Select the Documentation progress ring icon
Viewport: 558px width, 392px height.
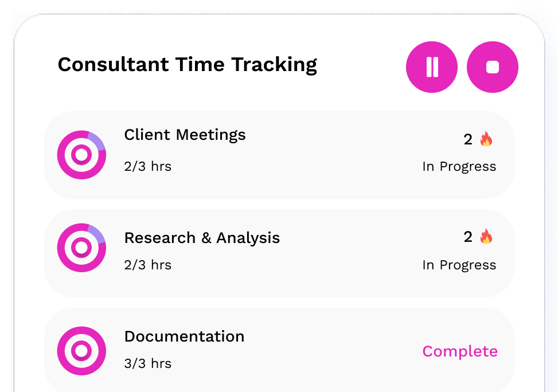(81, 351)
